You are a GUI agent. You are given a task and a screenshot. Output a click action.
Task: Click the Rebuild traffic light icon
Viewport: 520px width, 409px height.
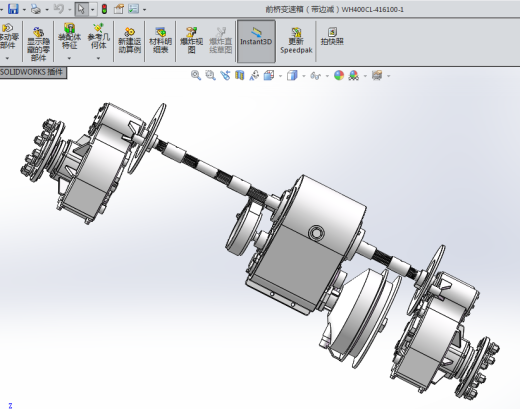pos(104,9)
